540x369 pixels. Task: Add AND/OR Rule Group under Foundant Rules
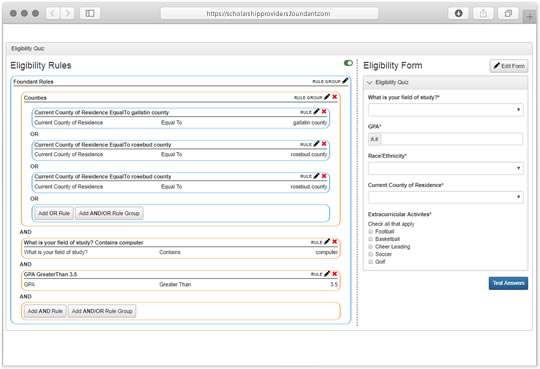point(102,311)
